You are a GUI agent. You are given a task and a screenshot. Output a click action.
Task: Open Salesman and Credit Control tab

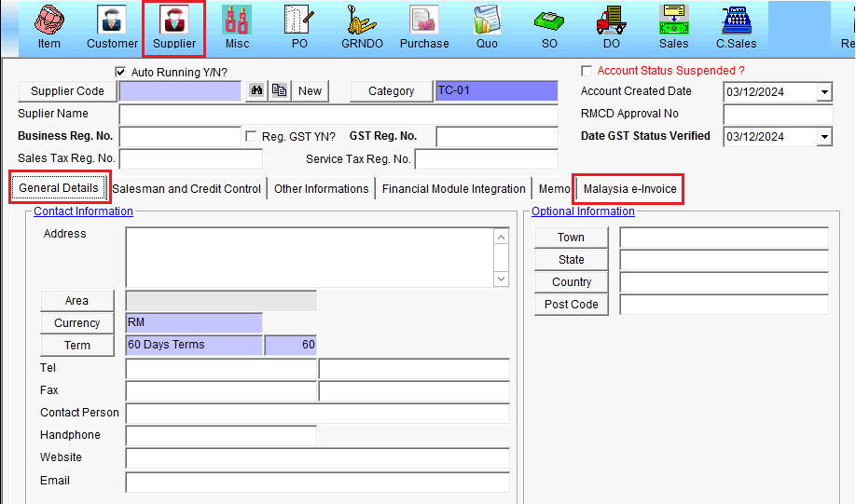186,189
